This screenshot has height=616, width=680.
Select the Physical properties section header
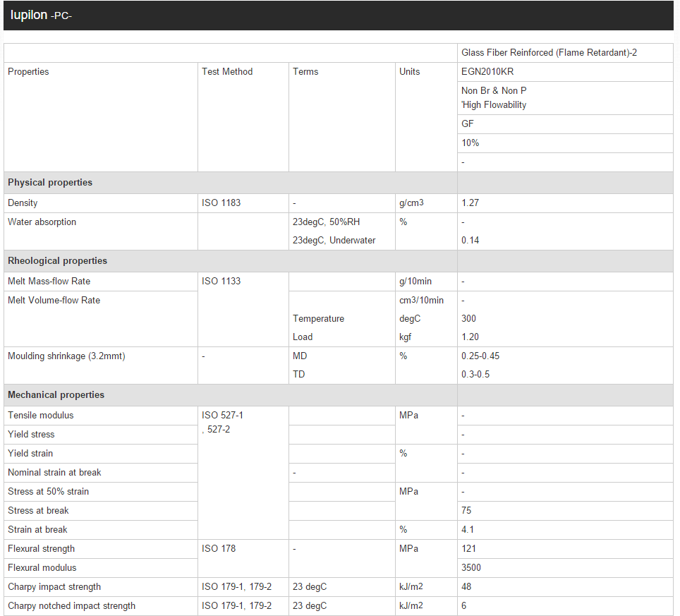pos(50,183)
